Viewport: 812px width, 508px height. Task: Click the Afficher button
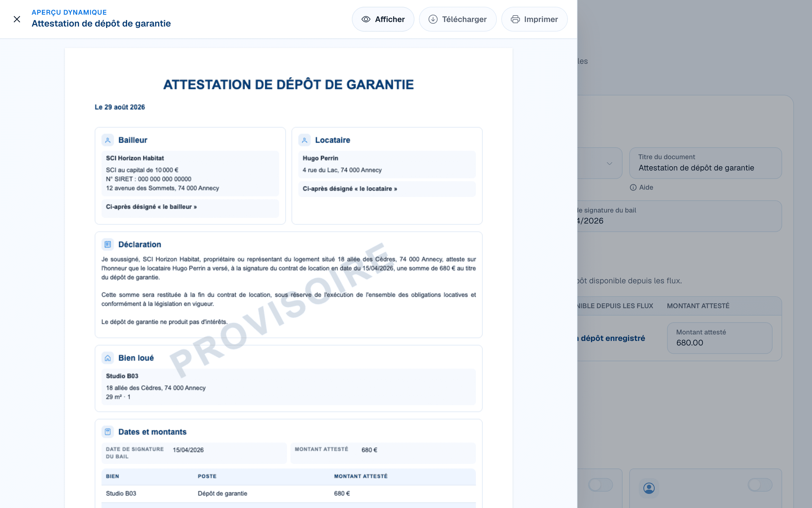383,19
